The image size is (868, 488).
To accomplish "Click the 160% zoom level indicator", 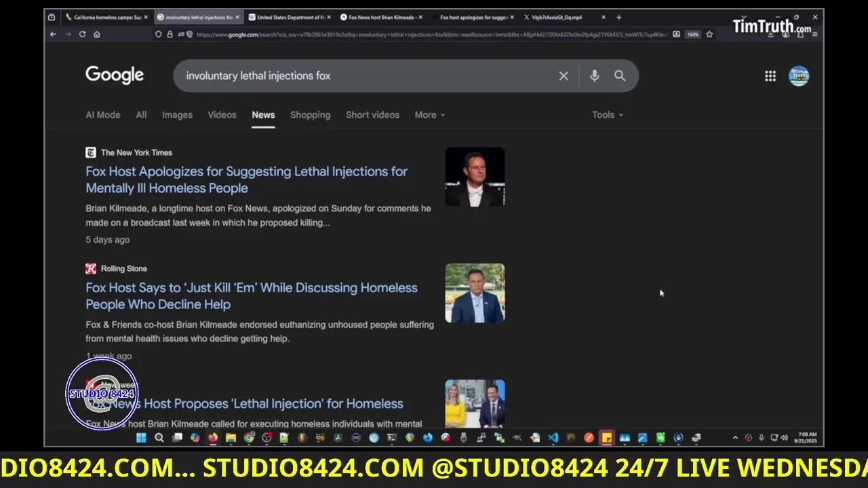I will click(x=692, y=34).
